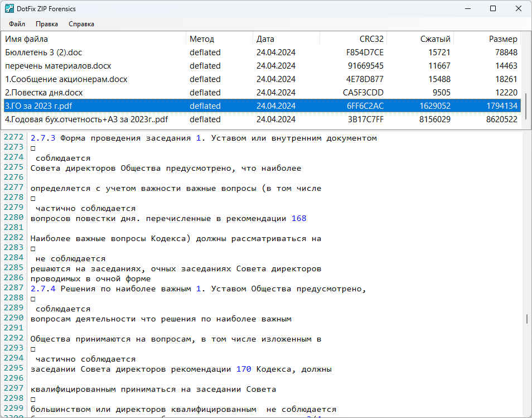Click compressed size 9505

pyautogui.click(x=442, y=92)
